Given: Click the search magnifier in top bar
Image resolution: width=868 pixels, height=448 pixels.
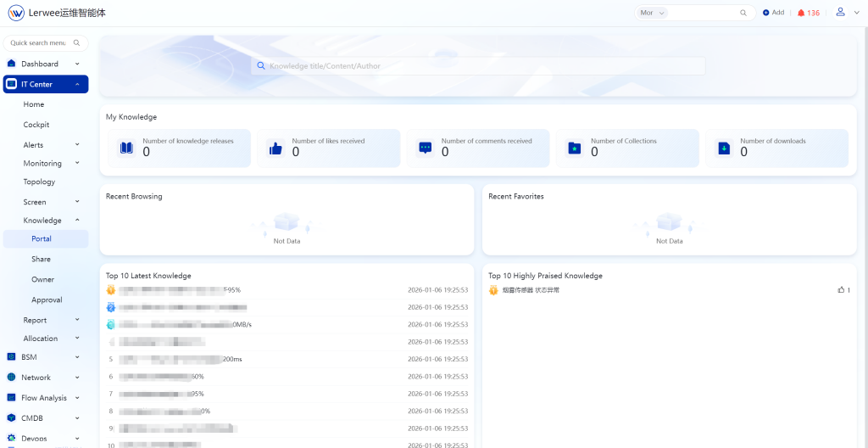Looking at the screenshot, I should 743,13.
